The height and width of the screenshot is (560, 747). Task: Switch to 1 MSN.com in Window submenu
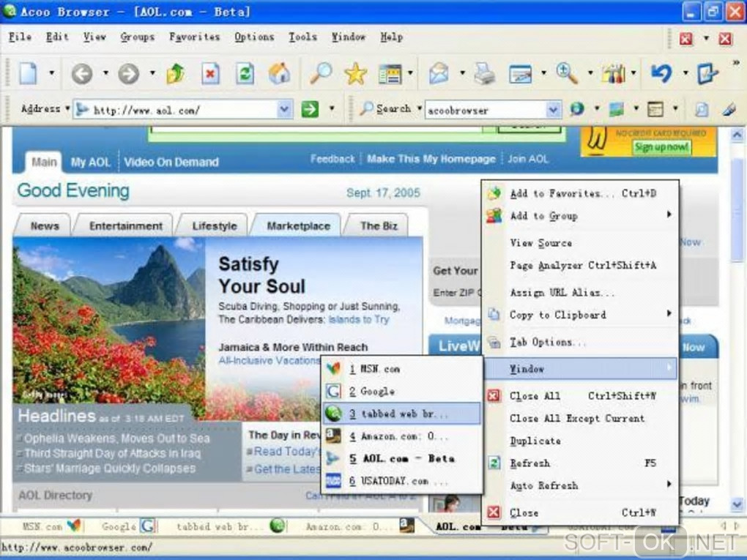401,368
